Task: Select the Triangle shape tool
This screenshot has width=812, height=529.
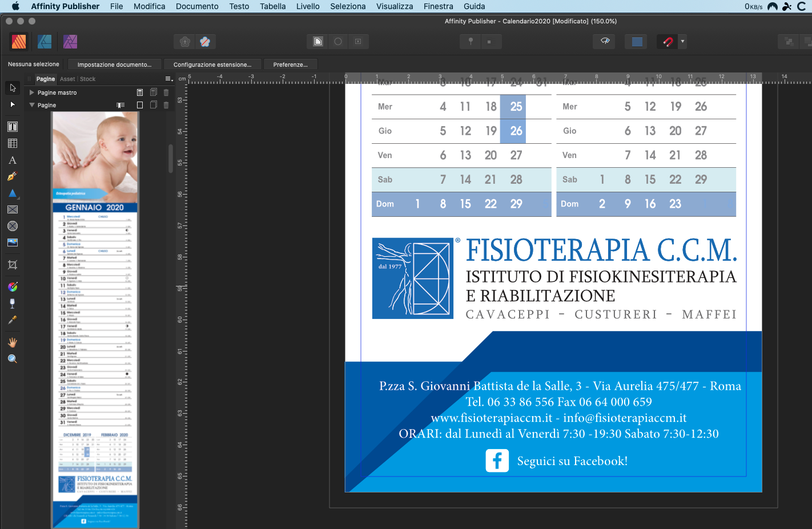Action: [13, 193]
